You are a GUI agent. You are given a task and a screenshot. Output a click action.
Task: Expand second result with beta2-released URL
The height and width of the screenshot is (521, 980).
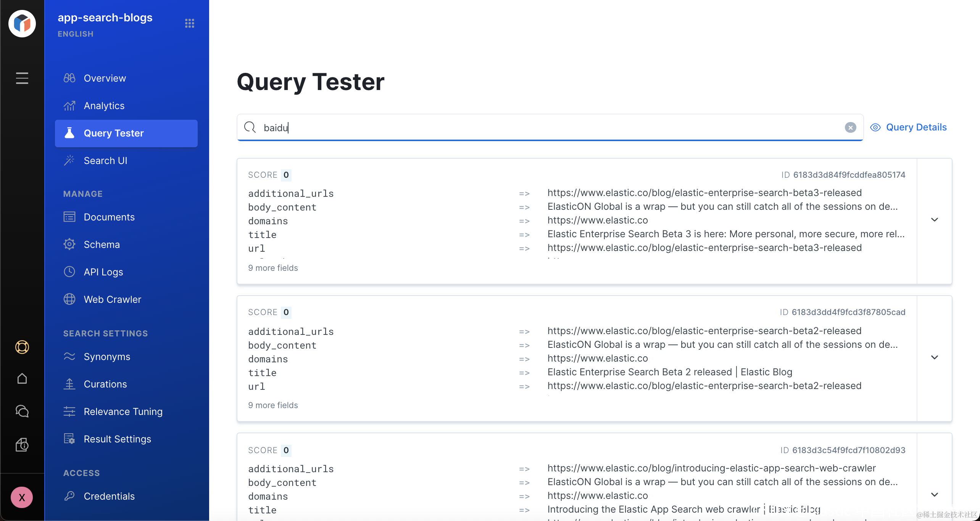(x=935, y=357)
